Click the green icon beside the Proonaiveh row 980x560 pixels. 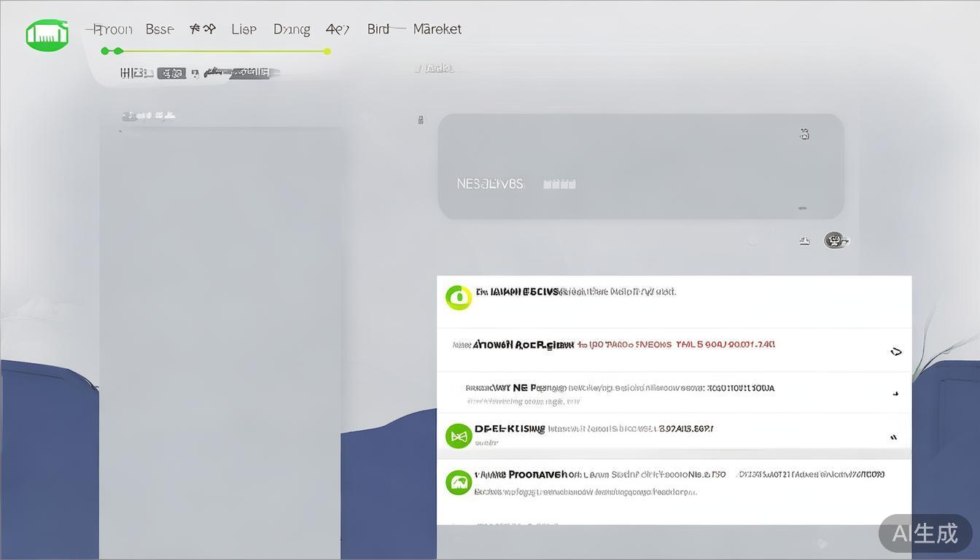click(459, 482)
